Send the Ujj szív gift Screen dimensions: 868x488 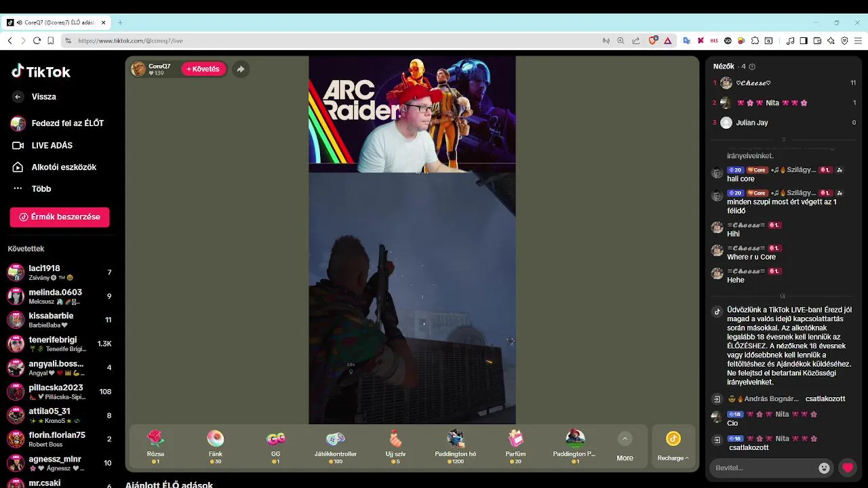[x=395, y=446]
